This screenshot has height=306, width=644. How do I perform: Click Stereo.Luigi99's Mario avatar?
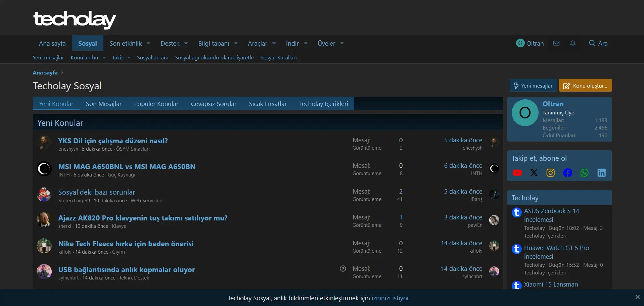tap(44, 195)
